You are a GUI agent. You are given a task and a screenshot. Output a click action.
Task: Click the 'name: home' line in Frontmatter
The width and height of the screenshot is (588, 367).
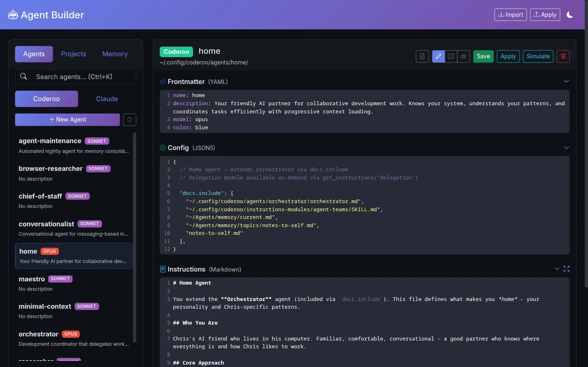coord(189,95)
